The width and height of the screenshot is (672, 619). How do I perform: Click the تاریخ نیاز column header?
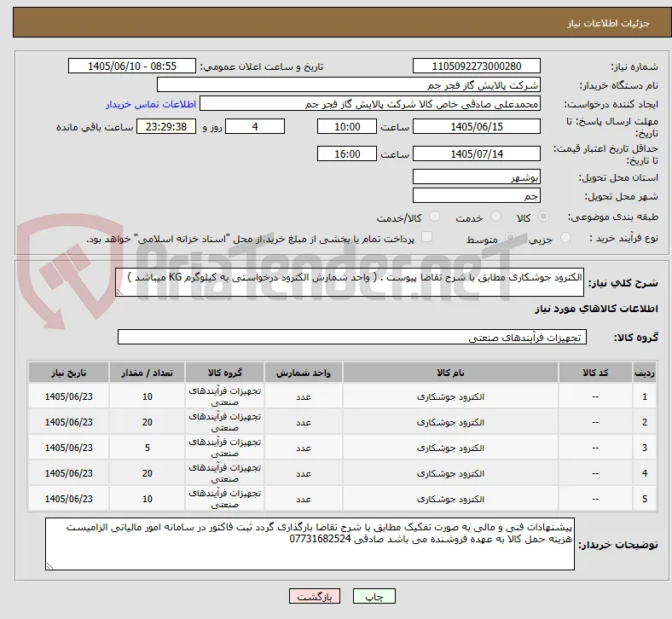click(68, 373)
